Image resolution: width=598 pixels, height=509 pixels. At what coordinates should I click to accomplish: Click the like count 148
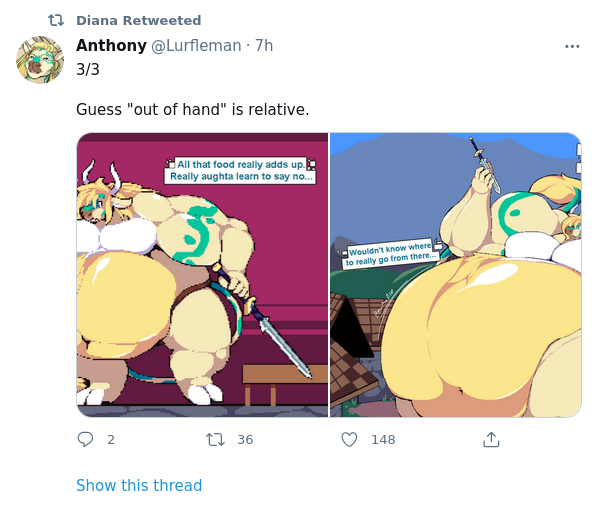click(383, 440)
